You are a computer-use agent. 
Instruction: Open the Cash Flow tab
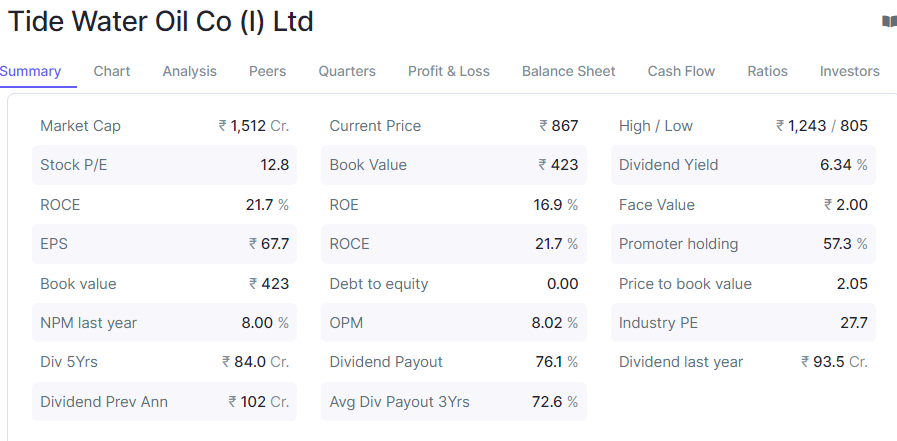[681, 71]
